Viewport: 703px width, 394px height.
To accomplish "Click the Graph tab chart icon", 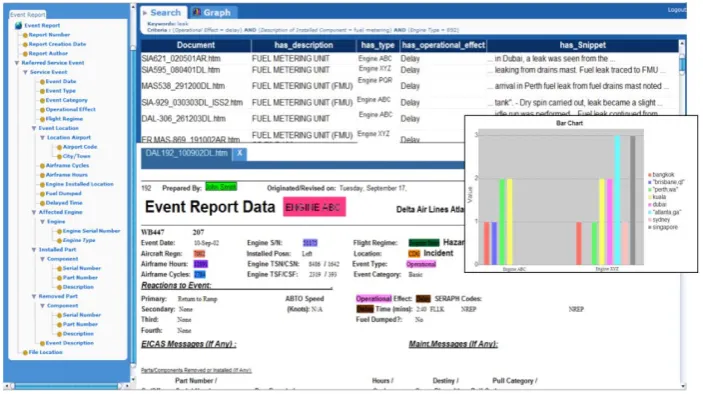I will pyautogui.click(x=196, y=12).
